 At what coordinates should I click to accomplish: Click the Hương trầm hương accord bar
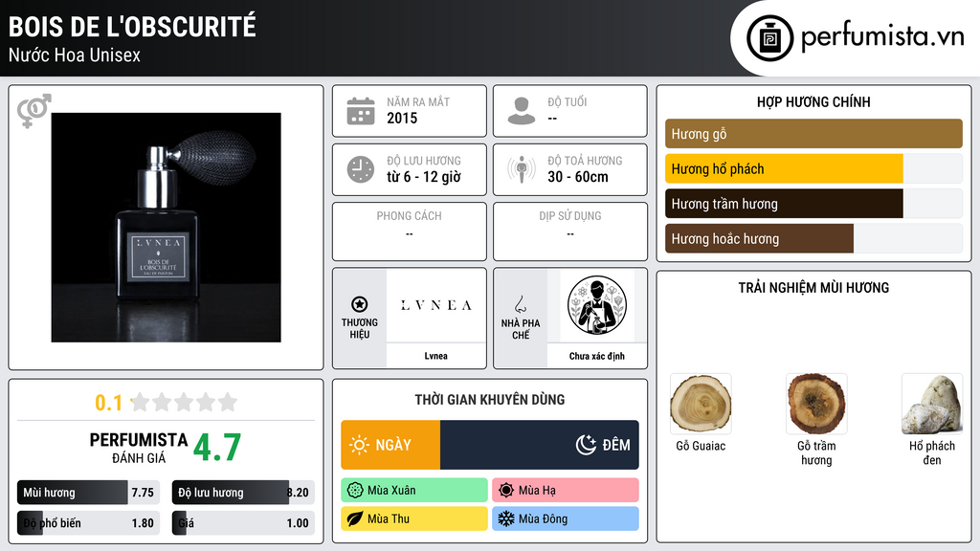[813, 204]
